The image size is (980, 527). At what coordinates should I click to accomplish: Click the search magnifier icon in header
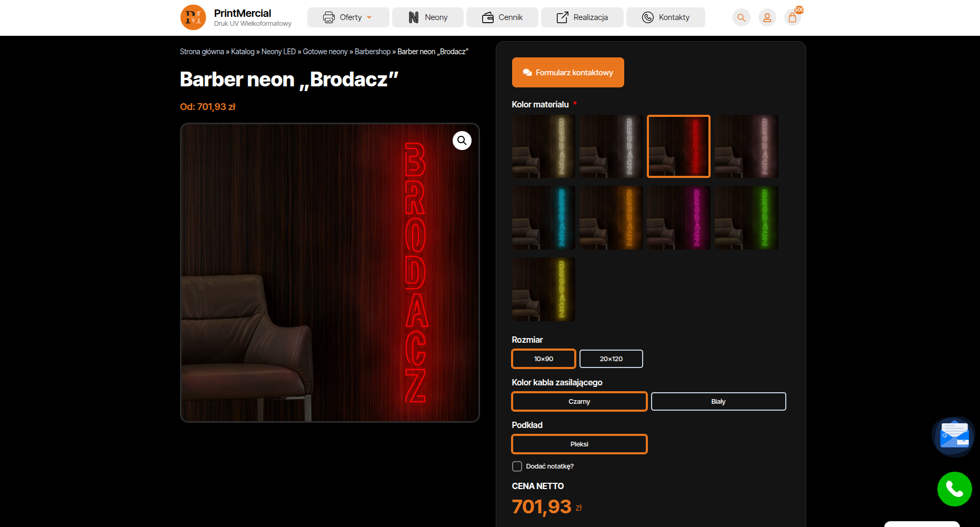[741, 17]
